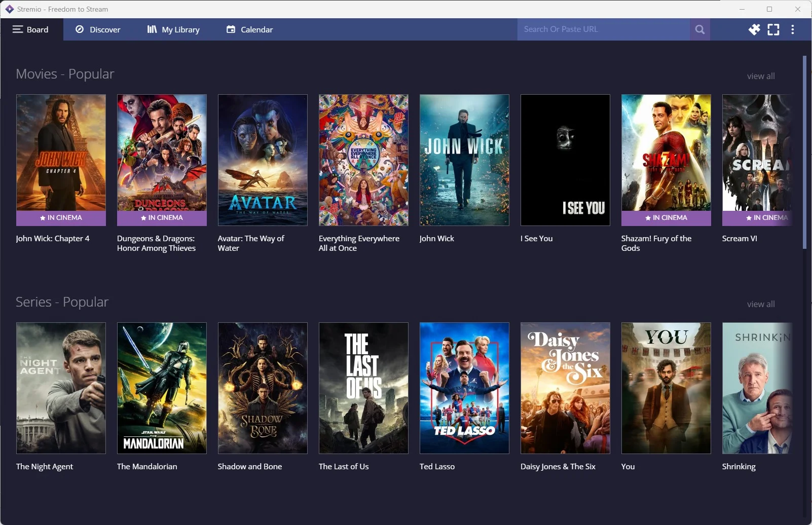Click the 'Shrinking' title text
This screenshot has width=812, height=525.
739,467
